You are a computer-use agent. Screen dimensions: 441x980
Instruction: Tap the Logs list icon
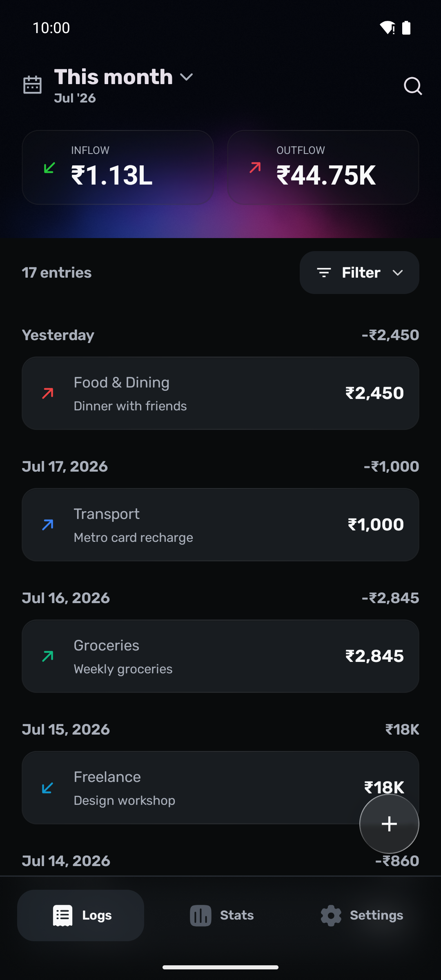(x=63, y=915)
